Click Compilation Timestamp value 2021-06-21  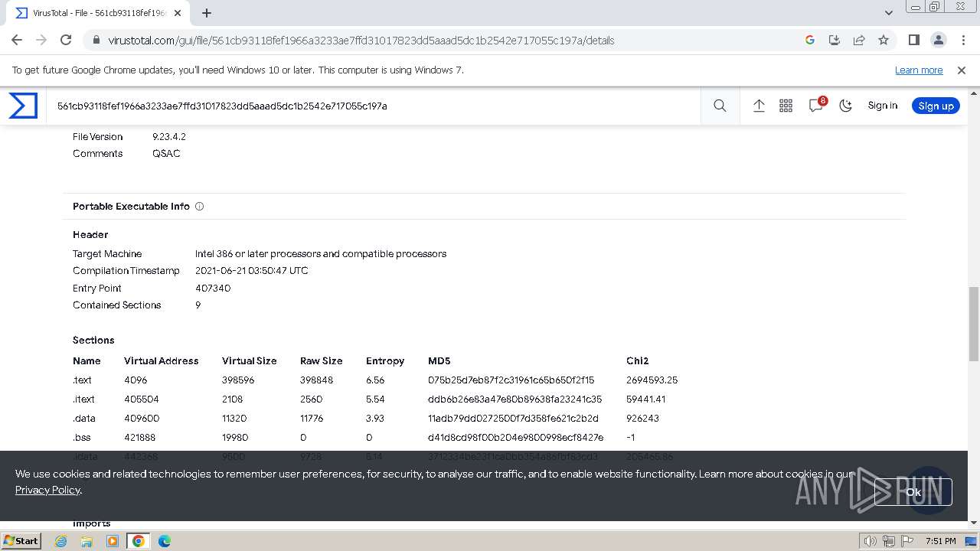[x=252, y=271]
